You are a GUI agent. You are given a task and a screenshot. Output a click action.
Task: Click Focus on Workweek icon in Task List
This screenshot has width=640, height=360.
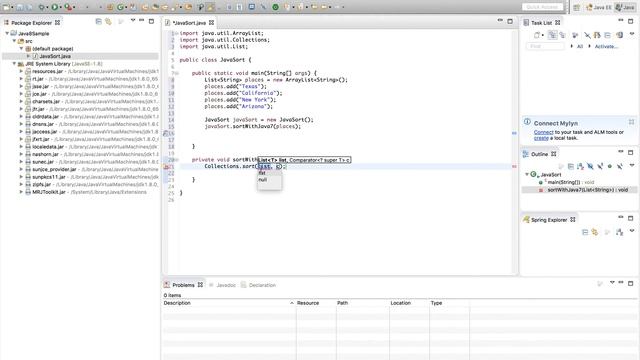point(575,35)
